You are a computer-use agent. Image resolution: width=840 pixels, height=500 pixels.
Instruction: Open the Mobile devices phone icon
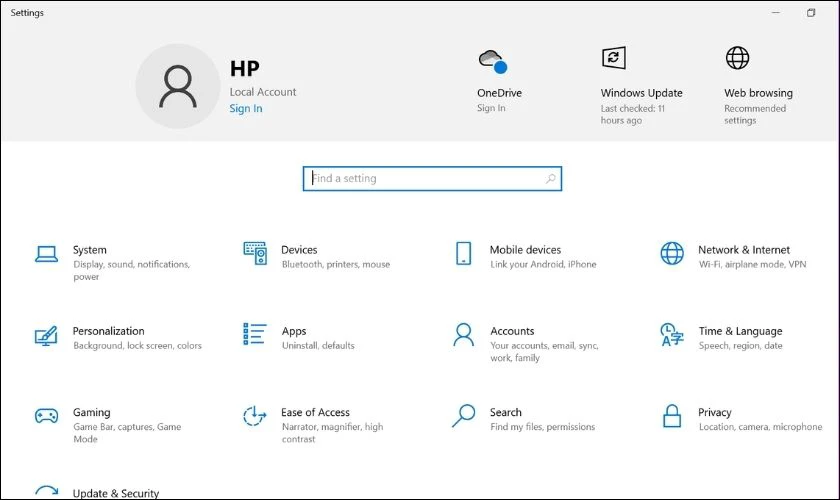pos(463,253)
